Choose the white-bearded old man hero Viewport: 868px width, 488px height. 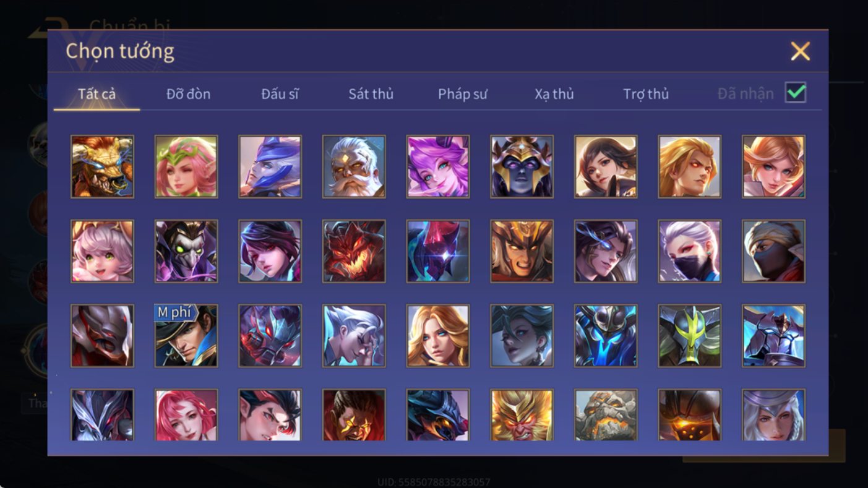click(x=354, y=167)
